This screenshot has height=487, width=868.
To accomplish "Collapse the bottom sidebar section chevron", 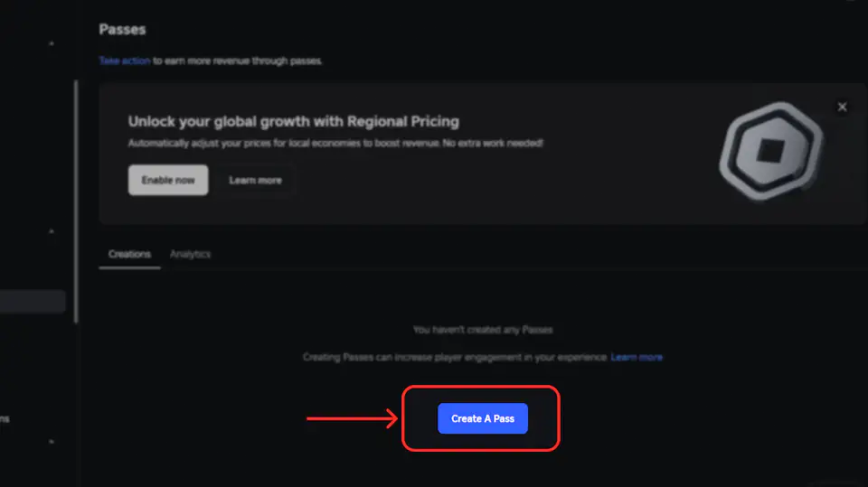I will point(52,442).
